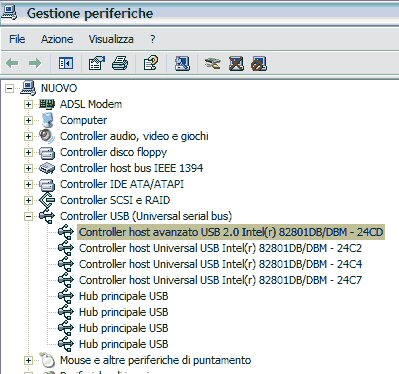Screen dimensions: 399x374
Task: Click the Gestione periferiche title icon
Action: (9, 12)
